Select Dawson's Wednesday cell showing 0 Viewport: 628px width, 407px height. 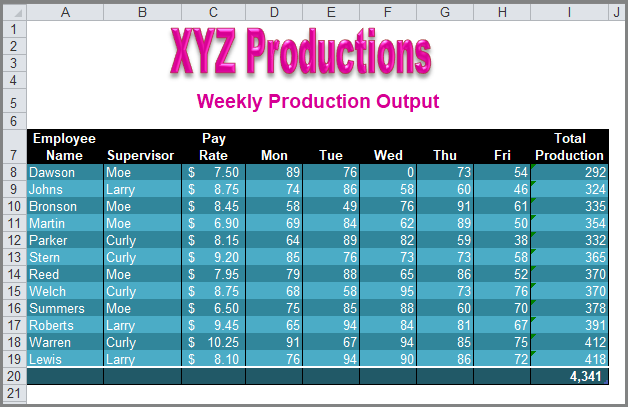[388, 172]
